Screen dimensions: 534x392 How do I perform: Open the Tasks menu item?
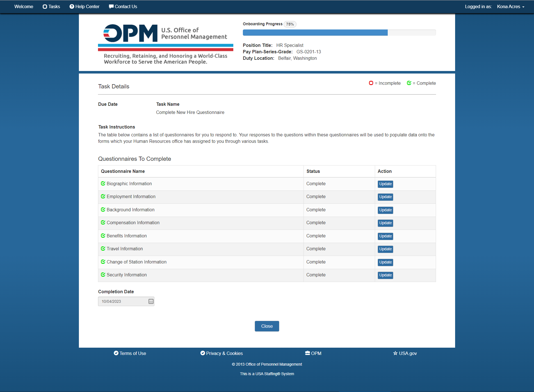51,6
